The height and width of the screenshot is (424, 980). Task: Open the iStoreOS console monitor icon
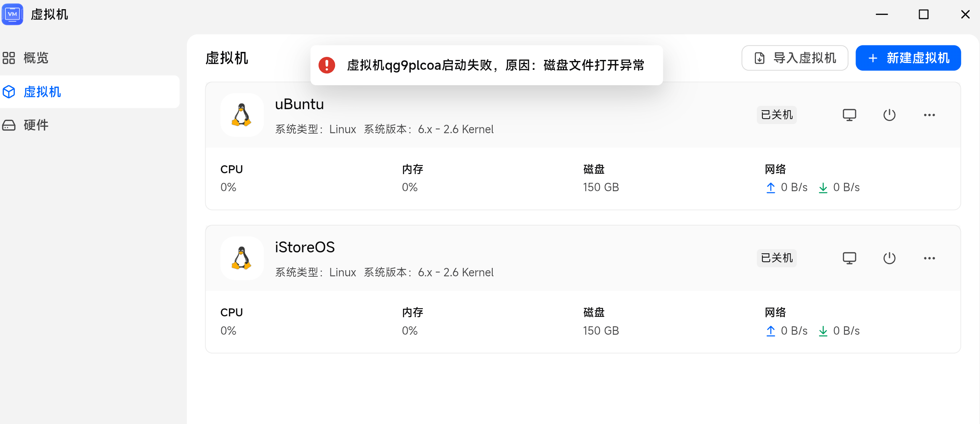(849, 258)
